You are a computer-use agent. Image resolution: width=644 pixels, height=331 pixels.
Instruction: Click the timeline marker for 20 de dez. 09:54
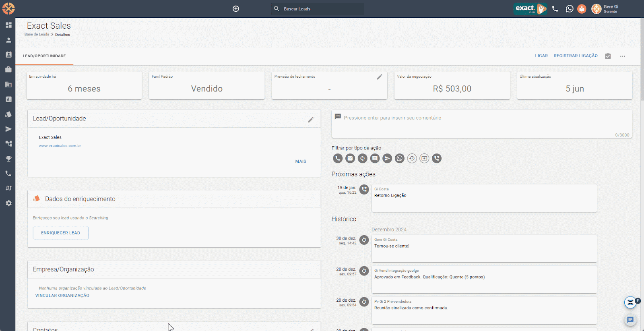(364, 302)
